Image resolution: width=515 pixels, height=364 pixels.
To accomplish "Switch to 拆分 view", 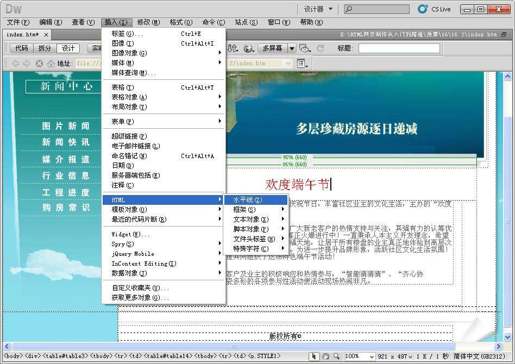I will coord(45,48).
